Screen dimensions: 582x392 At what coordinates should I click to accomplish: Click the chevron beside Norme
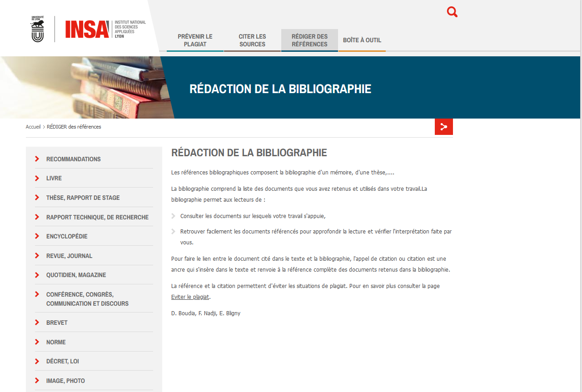point(37,342)
